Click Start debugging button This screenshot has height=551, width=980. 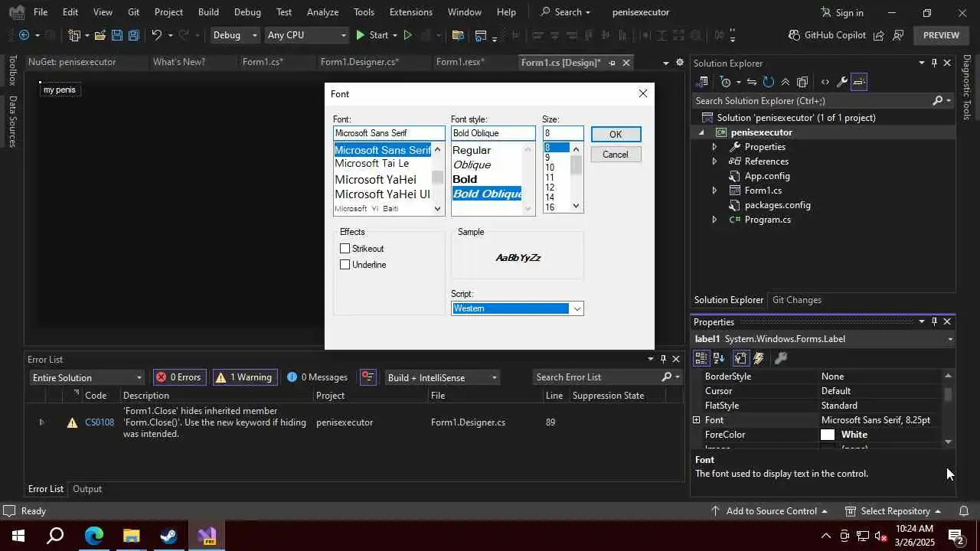(372, 35)
